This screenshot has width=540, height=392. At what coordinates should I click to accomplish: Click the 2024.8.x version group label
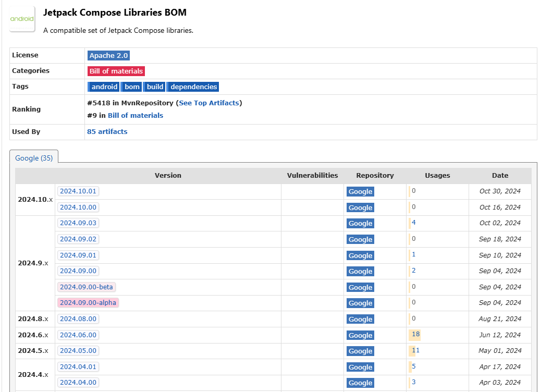click(x=33, y=319)
